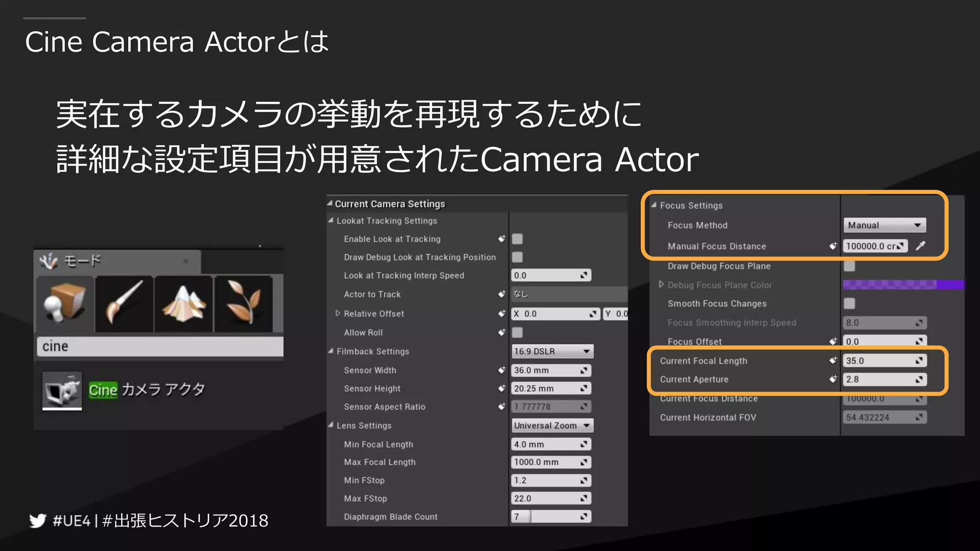This screenshot has height=551, width=980.
Task: Open the Universal Zoom lens preset dropdown
Action: click(x=553, y=425)
